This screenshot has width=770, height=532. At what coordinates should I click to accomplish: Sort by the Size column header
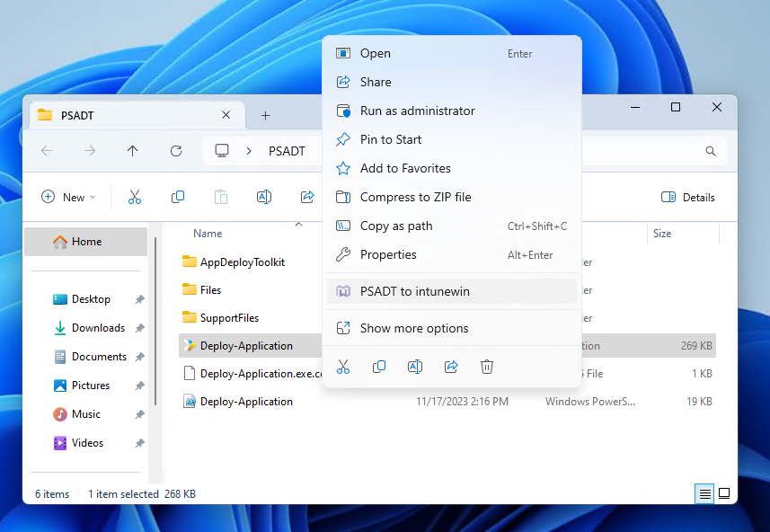click(661, 234)
